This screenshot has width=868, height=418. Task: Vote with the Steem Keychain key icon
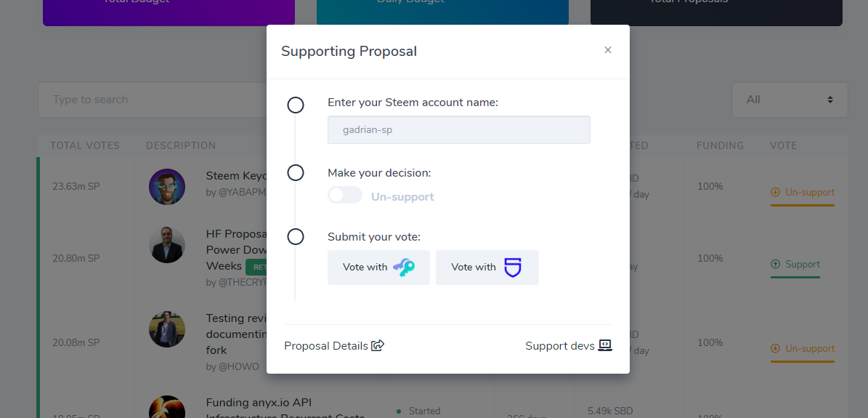click(x=404, y=268)
